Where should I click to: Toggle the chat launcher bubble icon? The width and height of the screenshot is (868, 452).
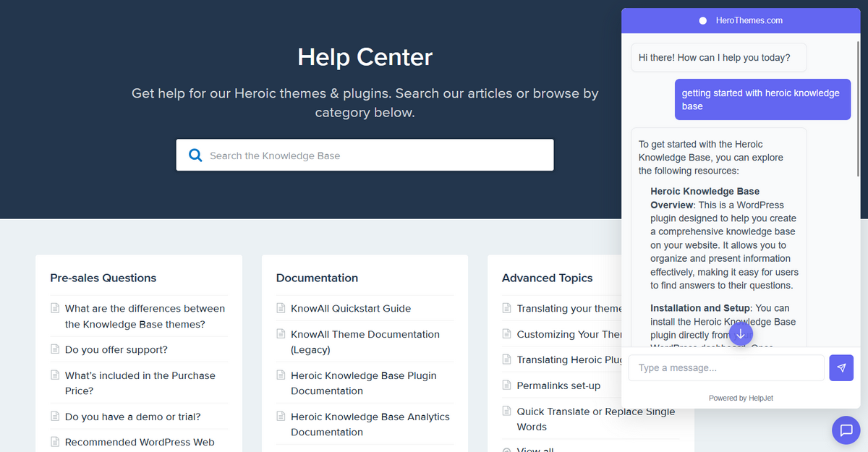pos(846,430)
